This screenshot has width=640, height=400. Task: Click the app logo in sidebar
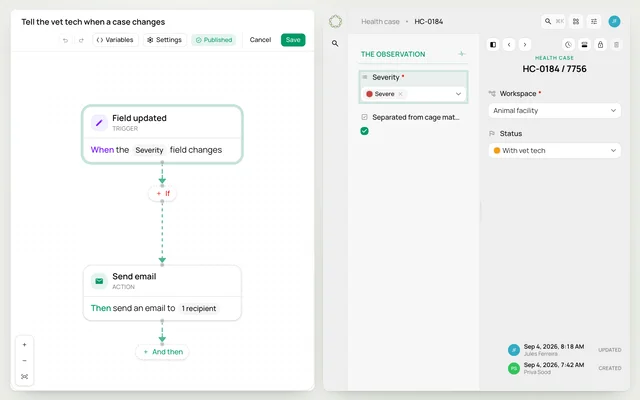[335, 21]
